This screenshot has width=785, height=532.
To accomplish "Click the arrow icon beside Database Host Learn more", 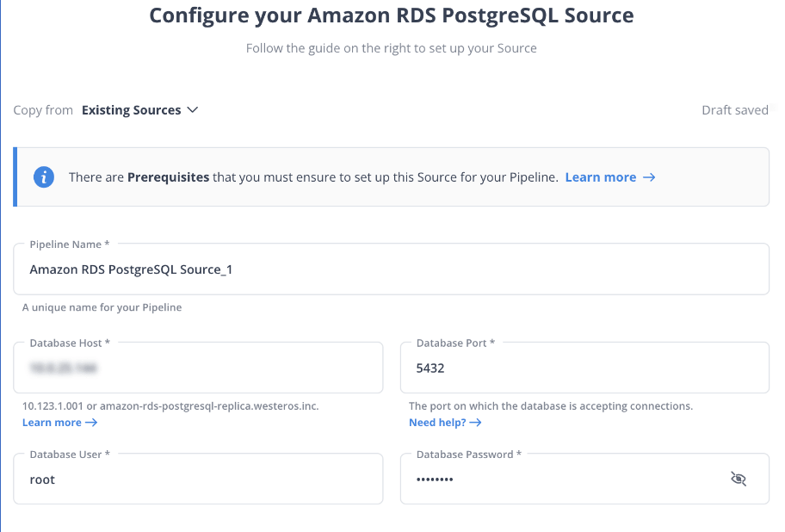I will click(91, 423).
